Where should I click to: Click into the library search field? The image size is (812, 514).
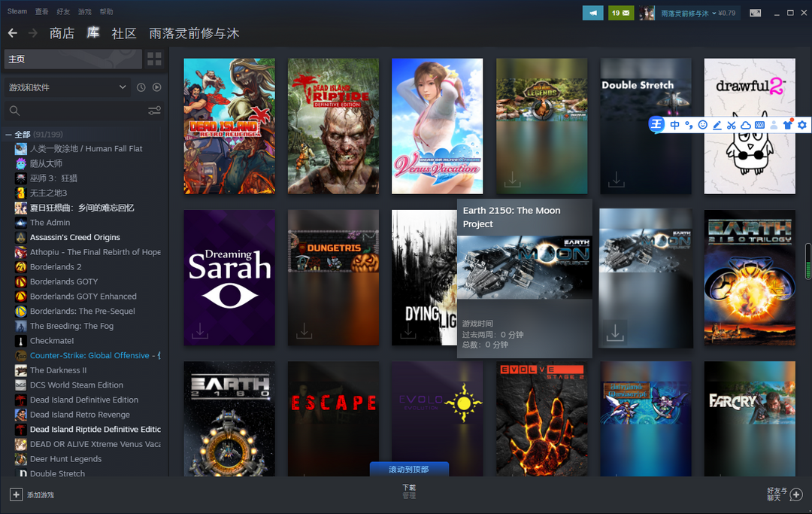pos(83,111)
